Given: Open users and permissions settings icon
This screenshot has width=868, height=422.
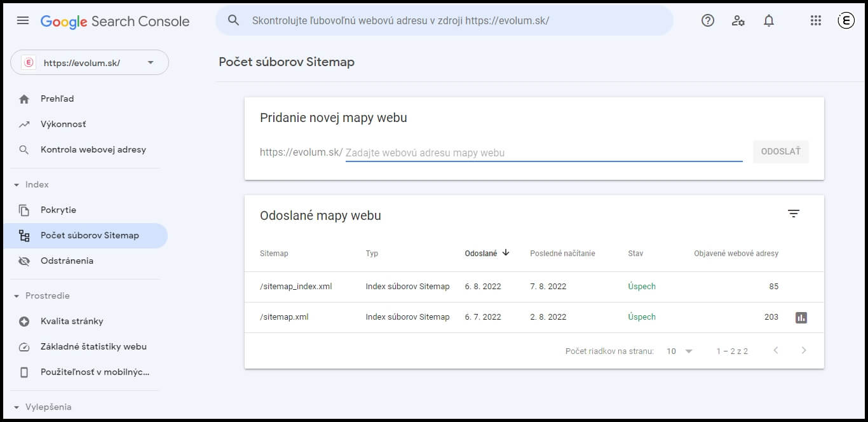Looking at the screenshot, I should point(738,20).
